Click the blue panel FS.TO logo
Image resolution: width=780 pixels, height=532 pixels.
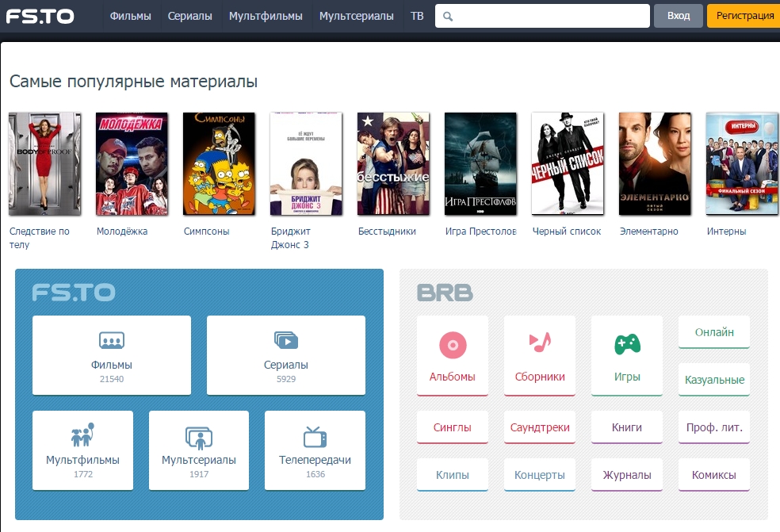tap(74, 292)
